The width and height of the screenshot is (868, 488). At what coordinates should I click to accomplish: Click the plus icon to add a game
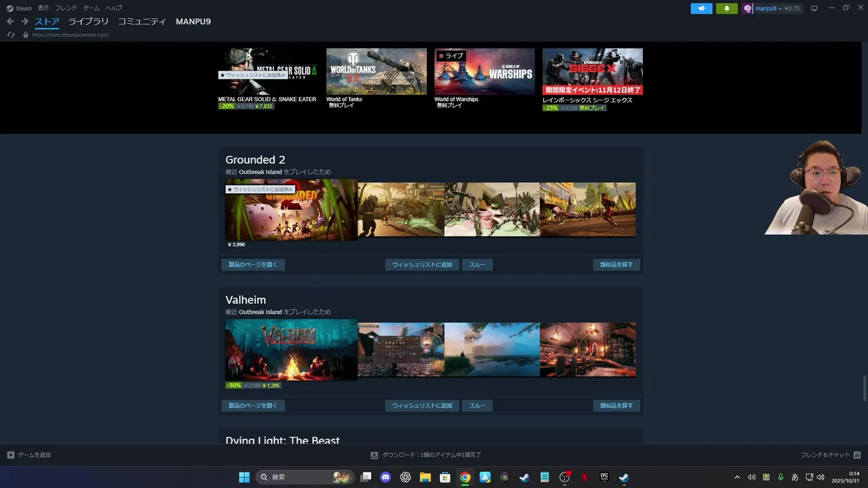click(10, 455)
